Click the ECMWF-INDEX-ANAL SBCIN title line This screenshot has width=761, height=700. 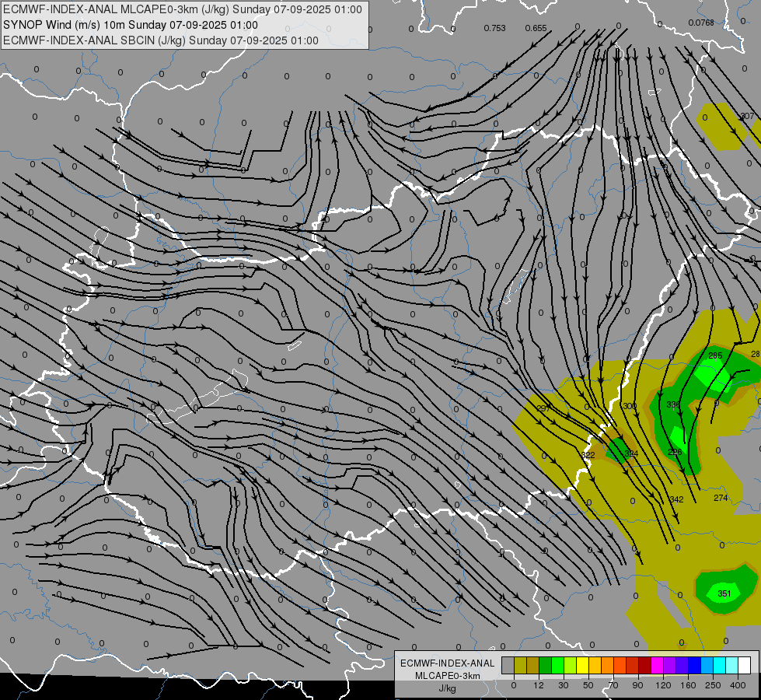tap(161, 40)
